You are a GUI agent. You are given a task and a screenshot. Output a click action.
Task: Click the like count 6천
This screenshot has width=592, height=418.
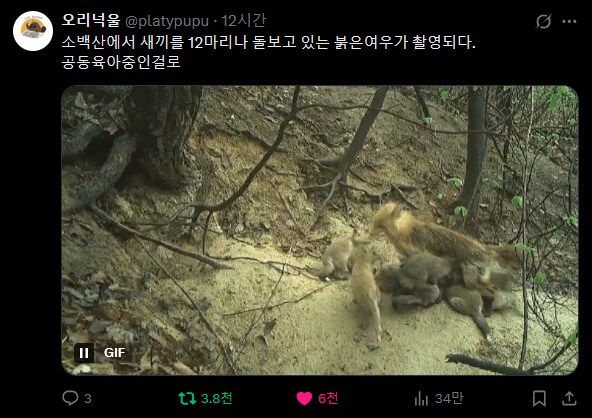pyautogui.click(x=328, y=398)
